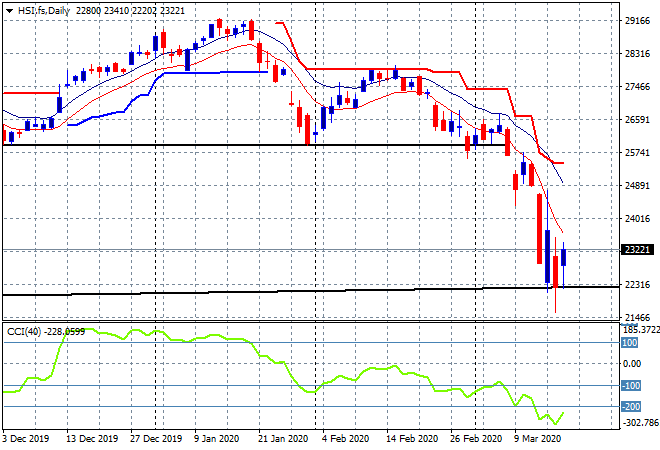Screen dimensions: 660x450
Task: Select the 3 Dec 2019 date label
Action: pyautogui.click(x=25, y=439)
